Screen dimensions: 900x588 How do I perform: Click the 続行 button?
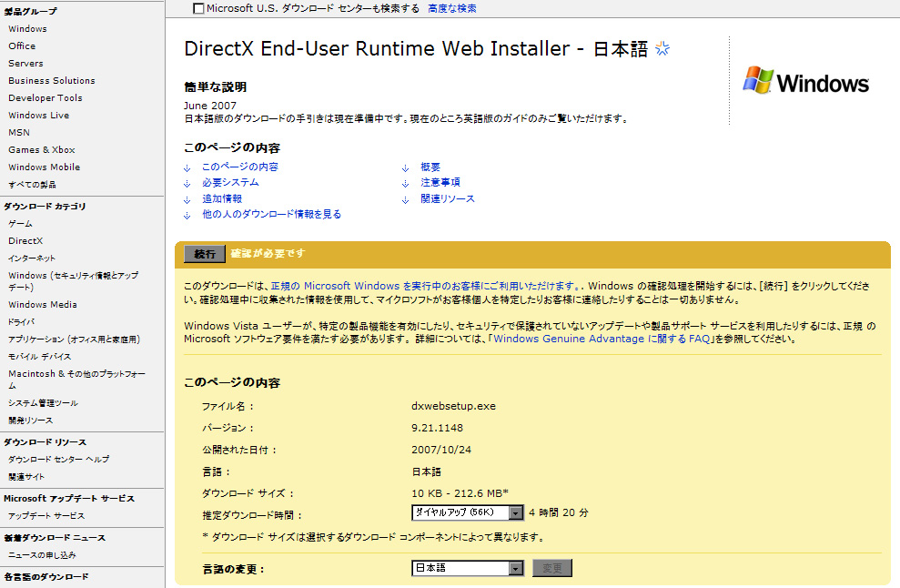pyautogui.click(x=205, y=254)
